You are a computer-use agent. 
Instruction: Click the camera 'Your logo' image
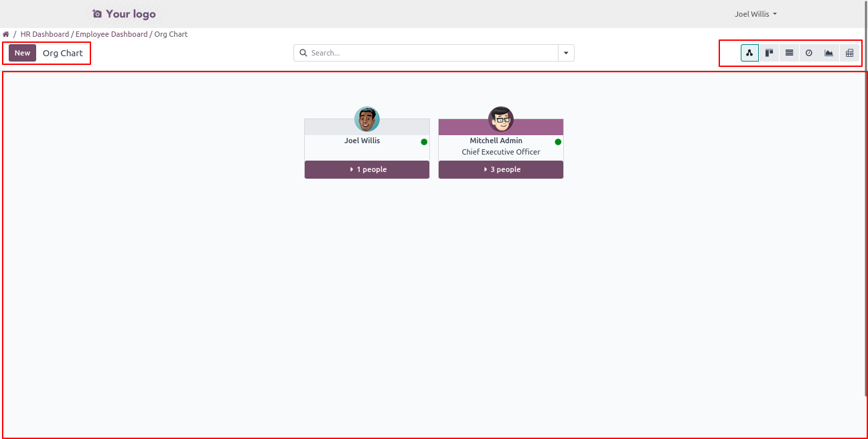(124, 14)
